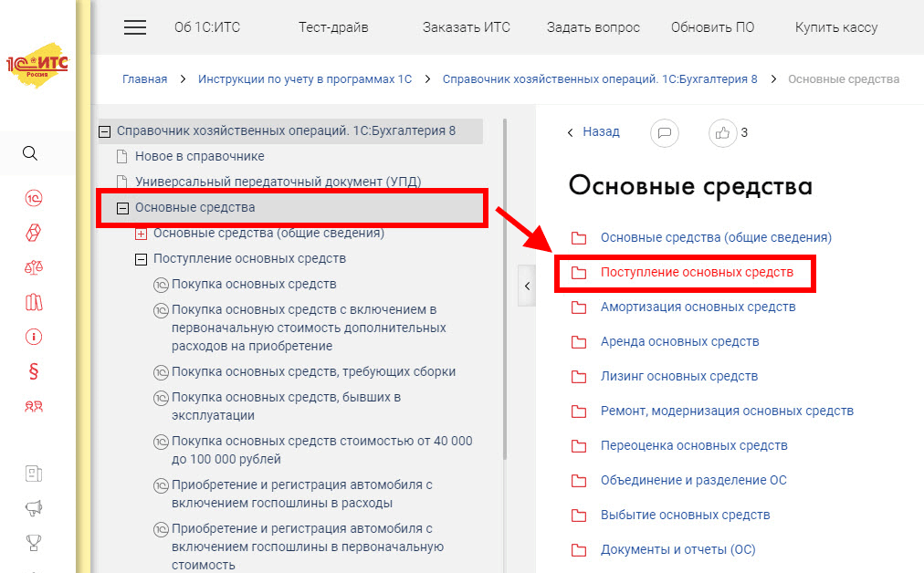Open Справочник хозяйственных операций breadcrumb link
This screenshot has width=924, height=573.
coord(600,78)
